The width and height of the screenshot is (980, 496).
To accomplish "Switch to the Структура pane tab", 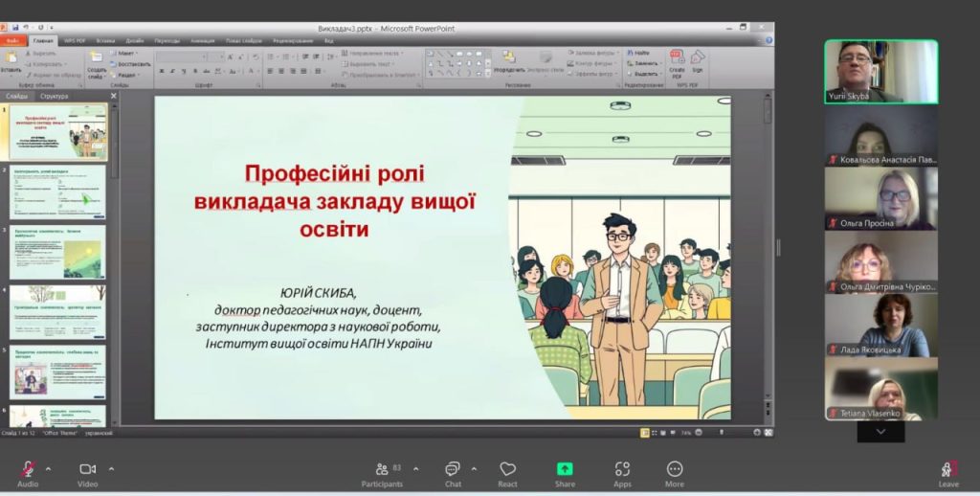I will [x=55, y=96].
